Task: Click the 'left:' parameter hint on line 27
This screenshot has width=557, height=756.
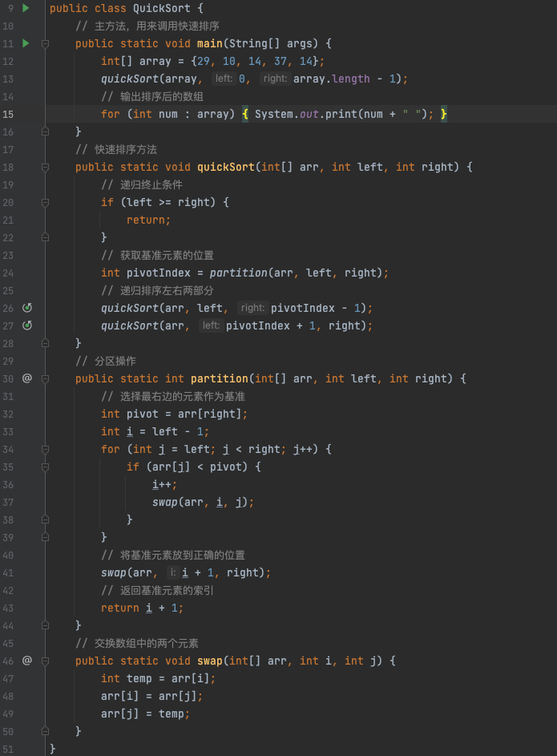Action: tap(211, 325)
